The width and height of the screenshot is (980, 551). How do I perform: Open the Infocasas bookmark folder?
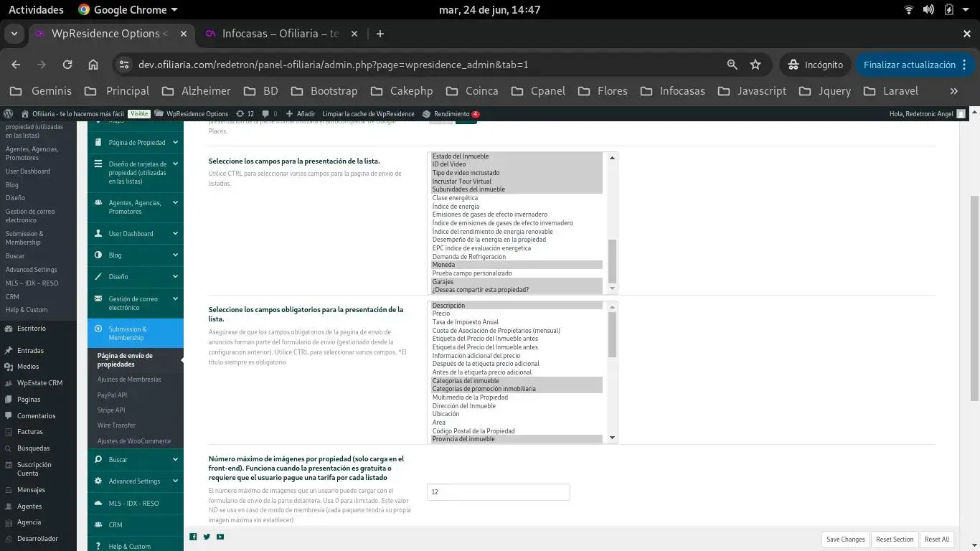pos(672,91)
